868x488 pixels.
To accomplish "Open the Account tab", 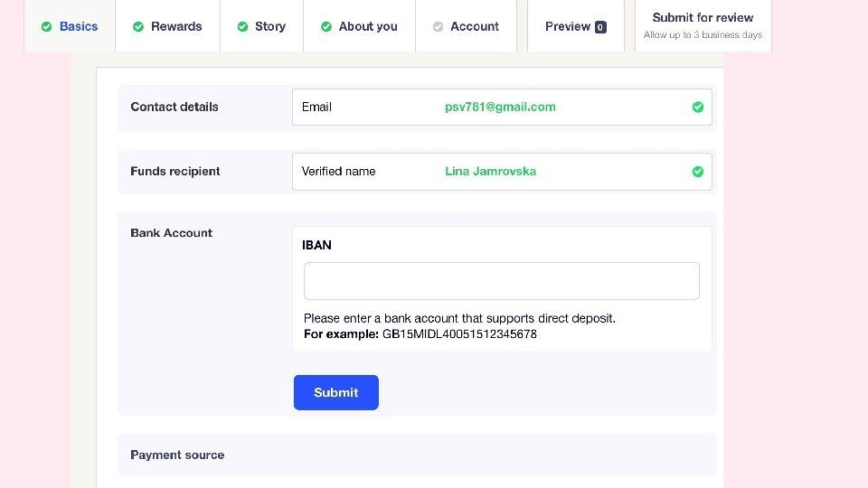I will tap(475, 26).
